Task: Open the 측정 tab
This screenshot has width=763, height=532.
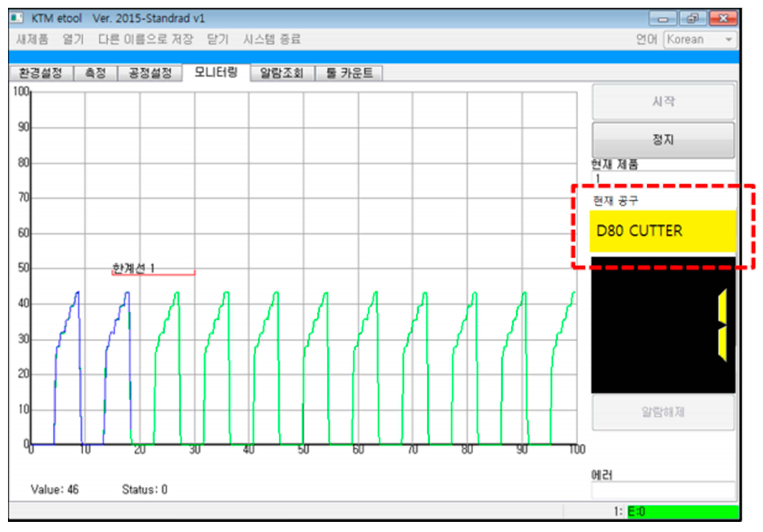Action: (95, 73)
